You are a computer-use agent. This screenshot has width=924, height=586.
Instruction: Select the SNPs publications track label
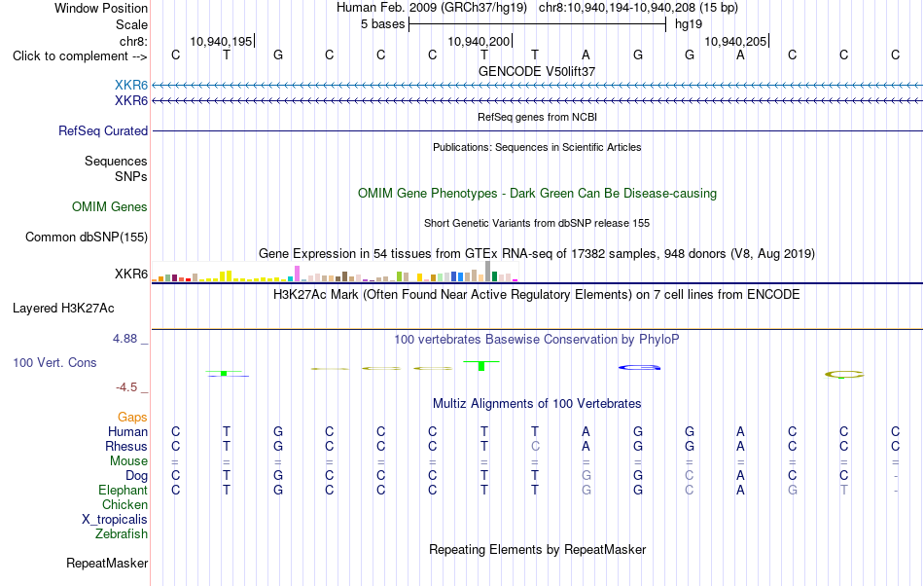[131, 176]
